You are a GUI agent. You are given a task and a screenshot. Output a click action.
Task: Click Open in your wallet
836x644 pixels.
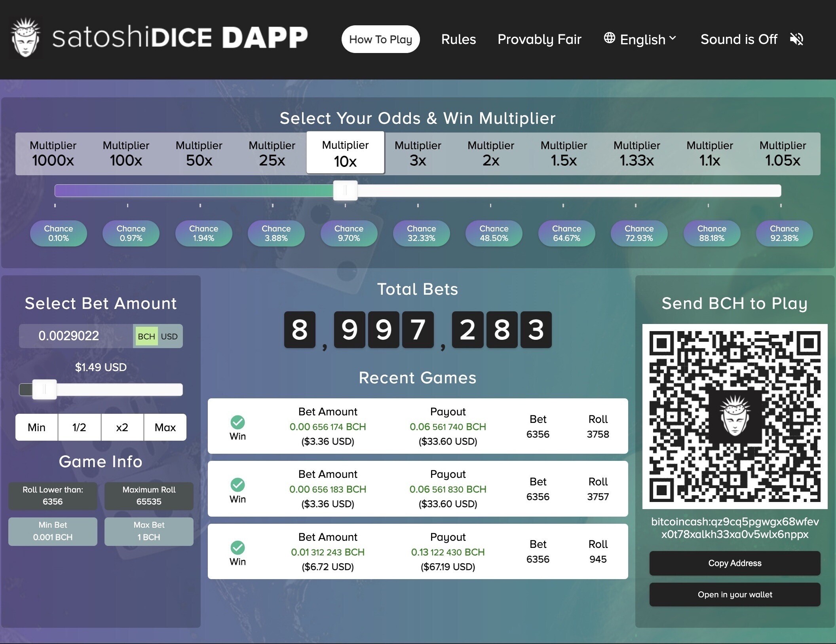tap(735, 595)
